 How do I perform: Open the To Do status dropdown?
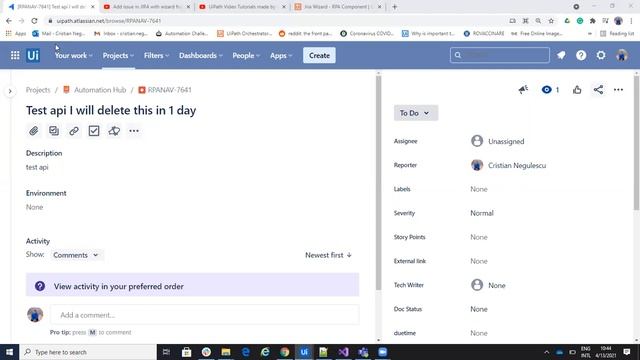coord(416,113)
